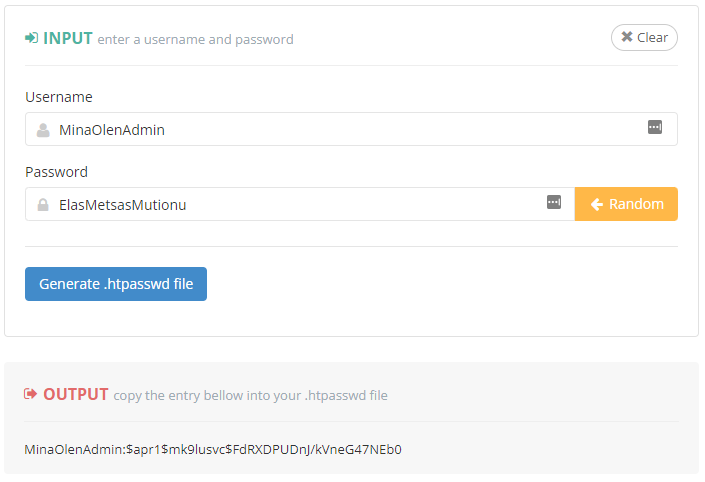This screenshot has width=705, height=482.
Task: Click the 'enter a username and password' hint
Action: coord(196,40)
